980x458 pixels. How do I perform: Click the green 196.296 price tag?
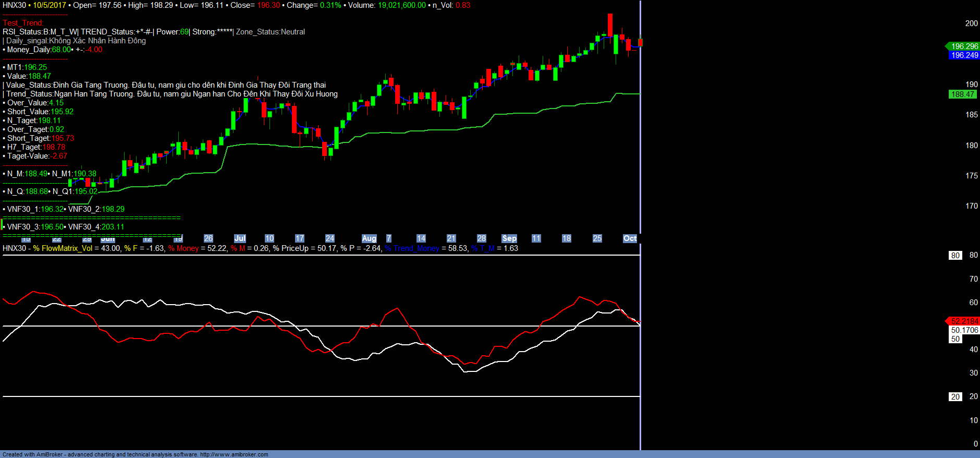pos(964,46)
